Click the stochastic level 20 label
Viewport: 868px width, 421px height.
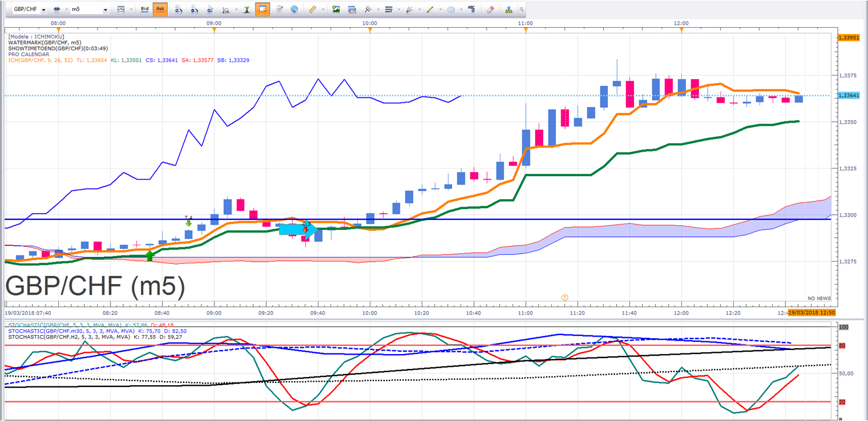[x=842, y=401]
